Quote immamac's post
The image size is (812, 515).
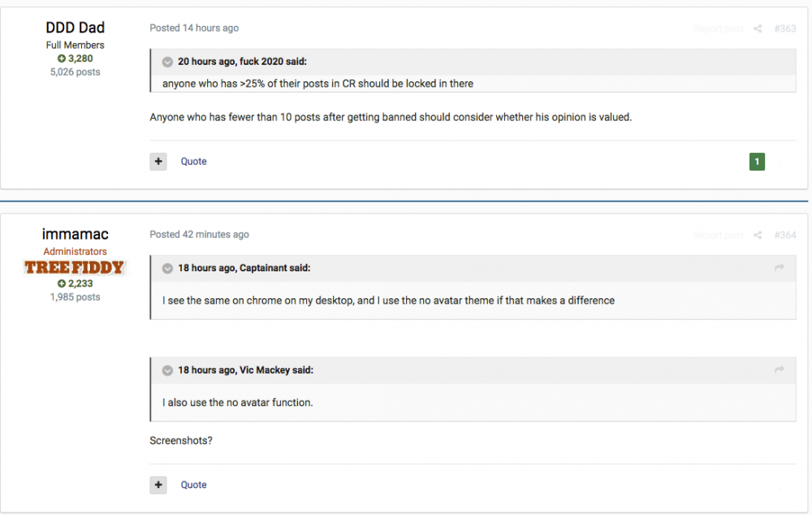click(193, 485)
